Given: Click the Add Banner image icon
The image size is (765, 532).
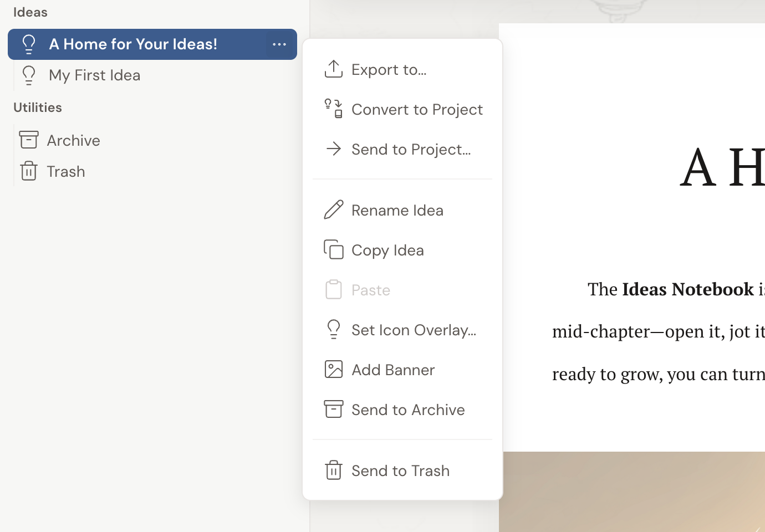Looking at the screenshot, I should coord(333,369).
